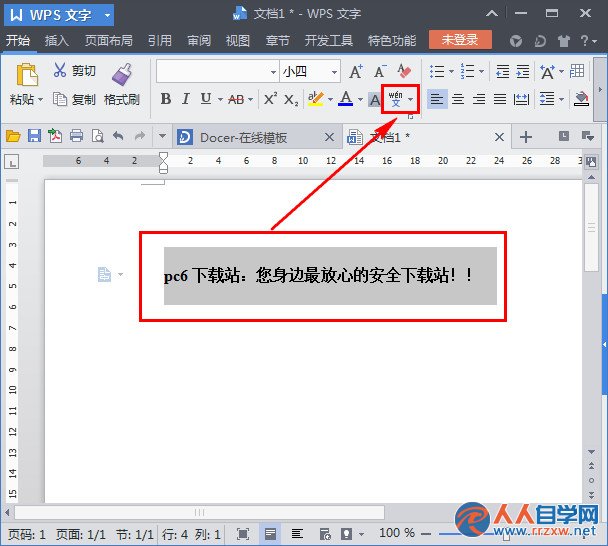
Task: Align text right
Action: [x=479, y=99]
